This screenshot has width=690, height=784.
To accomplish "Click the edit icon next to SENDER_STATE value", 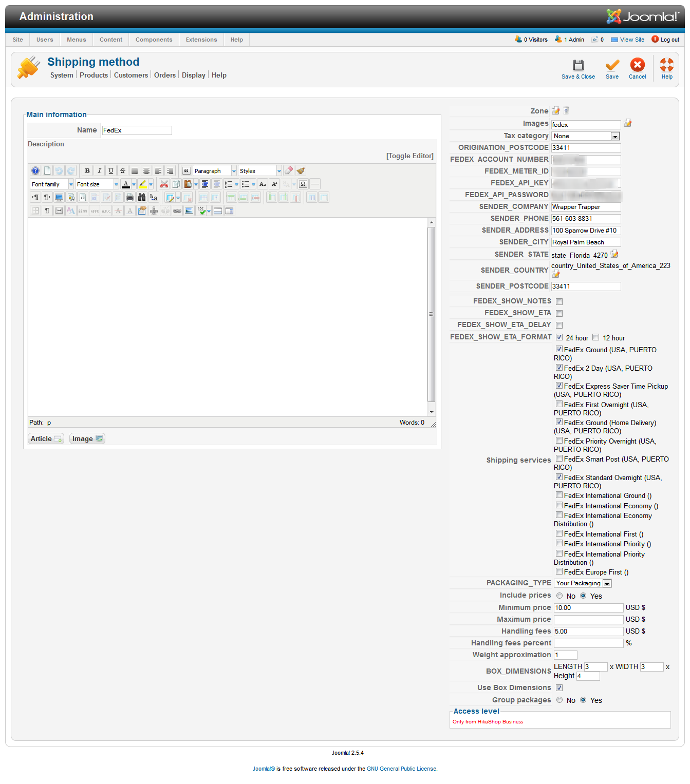I will tap(614, 254).
